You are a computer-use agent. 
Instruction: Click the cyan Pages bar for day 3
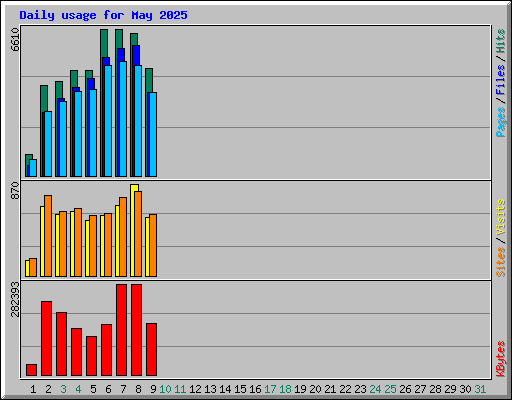(x=63, y=139)
